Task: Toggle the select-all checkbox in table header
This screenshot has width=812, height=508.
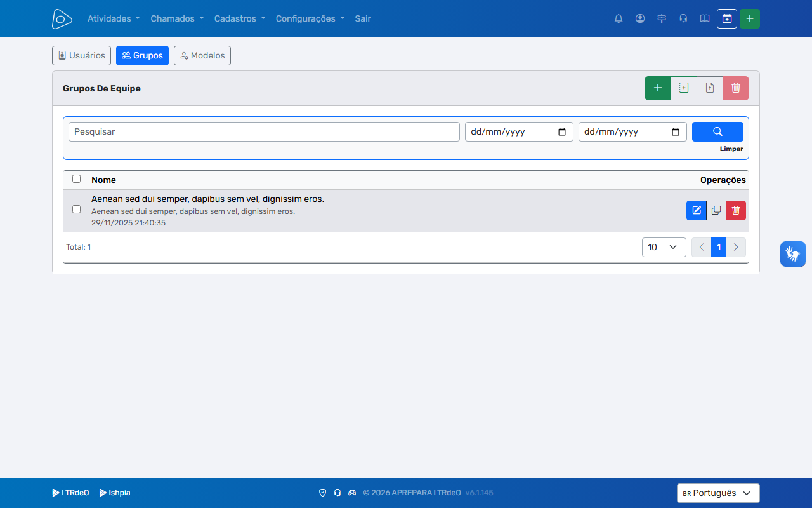Action: point(77,179)
